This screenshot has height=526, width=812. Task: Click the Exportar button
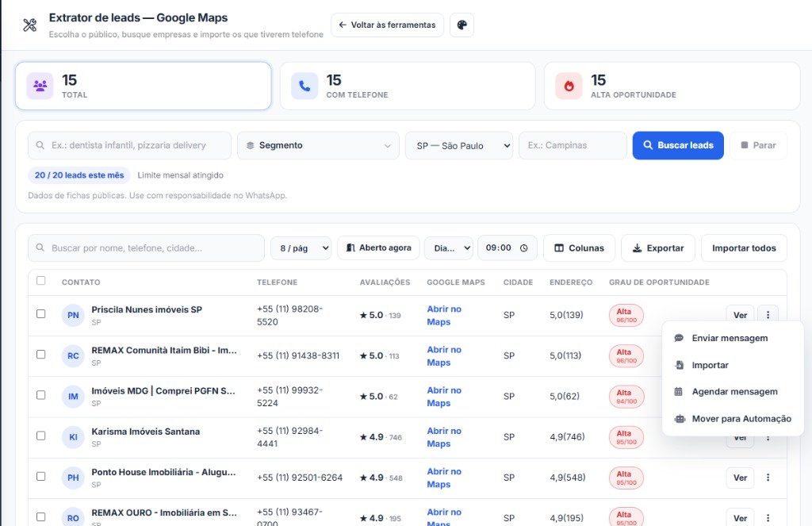[x=658, y=248]
